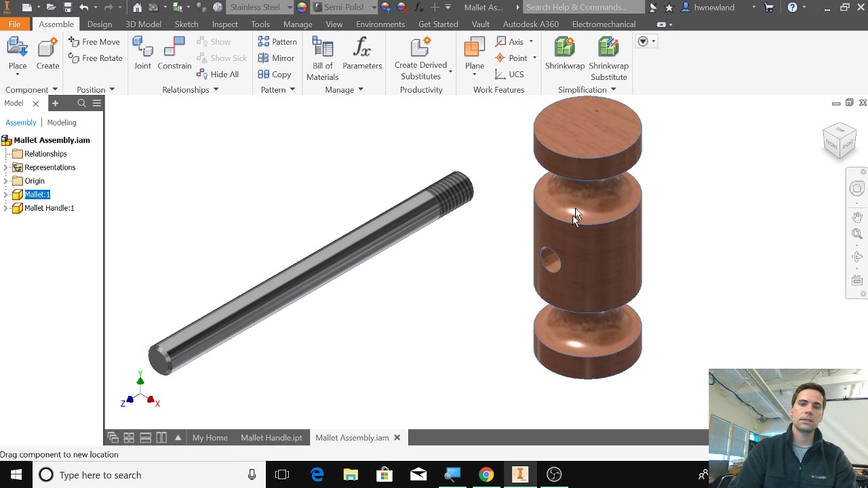Open model browser menu options

(x=97, y=103)
